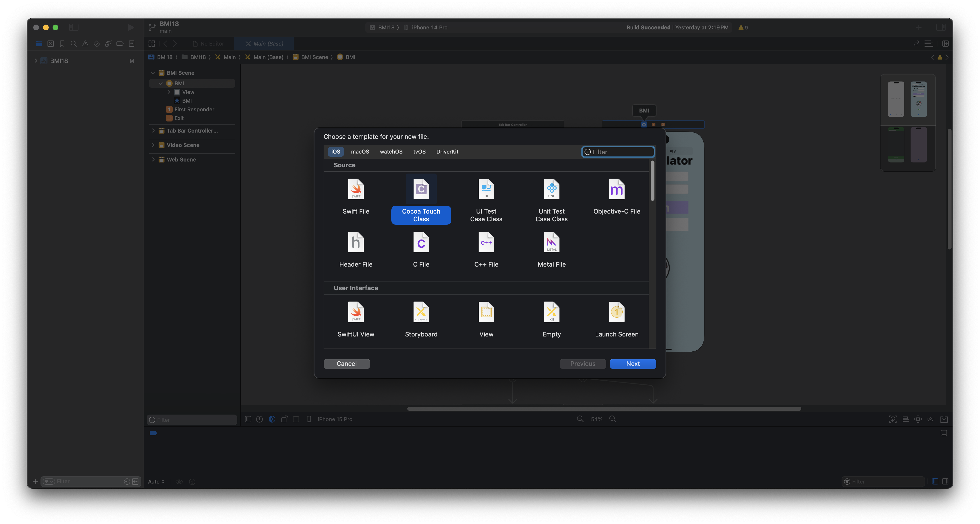980x524 pixels.
Task: Toggle the navigator sidebar button
Action: pyautogui.click(x=74, y=27)
